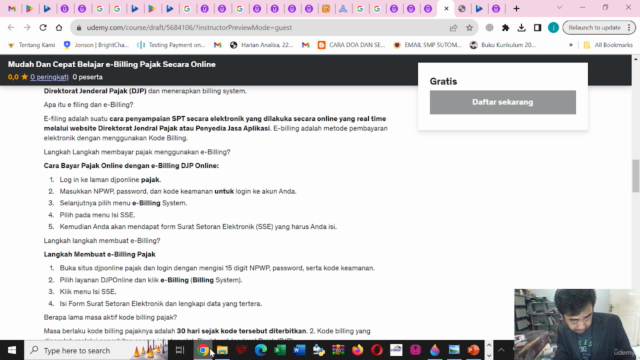Image resolution: width=640 pixels, height=360 pixels.
Task: Click Relaunch to update button
Action: pyautogui.click(x=594, y=28)
